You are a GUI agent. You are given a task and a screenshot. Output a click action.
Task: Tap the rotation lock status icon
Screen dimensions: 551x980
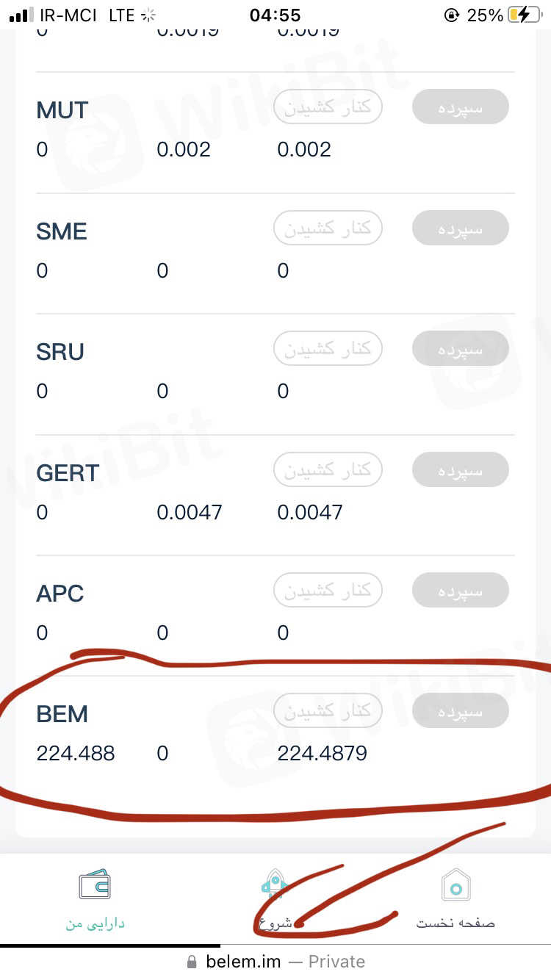tap(452, 15)
